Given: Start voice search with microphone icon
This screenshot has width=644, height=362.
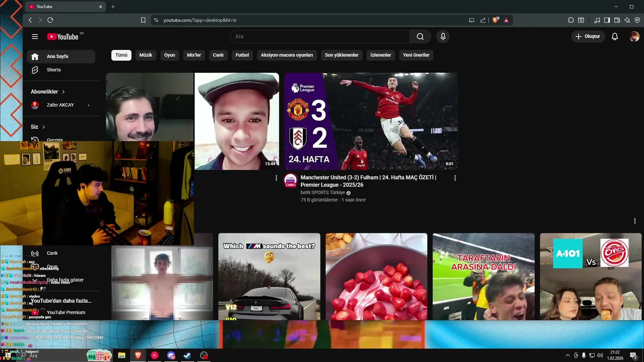Looking at the screenshot, I should pyautogui.click(x=443, y=36).
